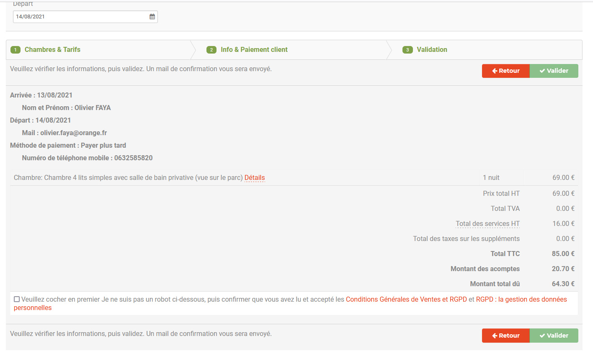Show details for Total des services HT
593x364 pixels.
pyautogui.click(x=487, y=224)
